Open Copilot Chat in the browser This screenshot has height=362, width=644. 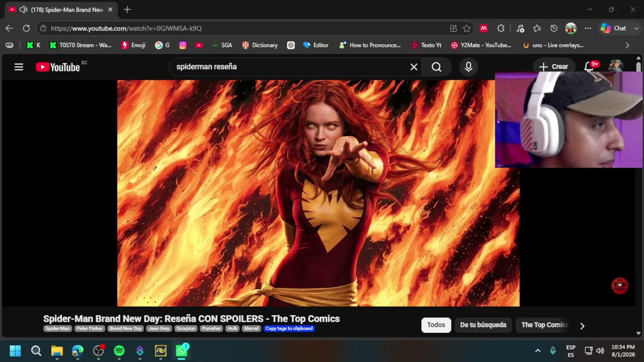coord(613,28)
